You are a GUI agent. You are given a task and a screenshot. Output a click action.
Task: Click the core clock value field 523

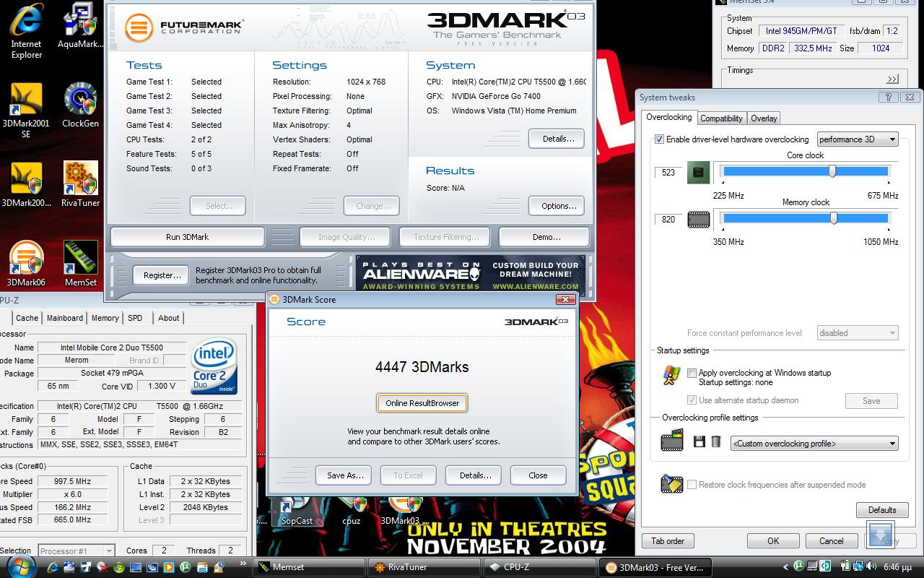(x=668, y=173)
